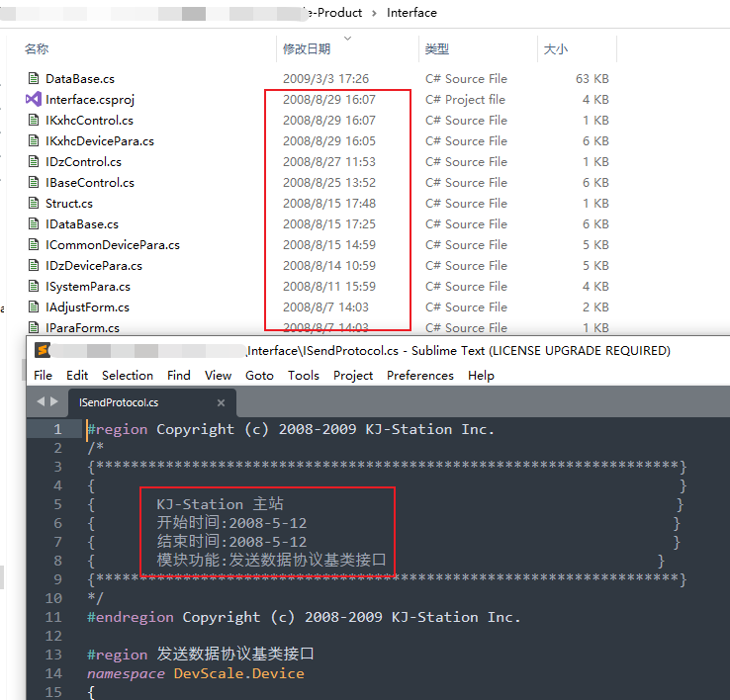The image size is (730, 700).
Task: Click the Sublime Text app icon in title bar
Action: click(43, 350)
